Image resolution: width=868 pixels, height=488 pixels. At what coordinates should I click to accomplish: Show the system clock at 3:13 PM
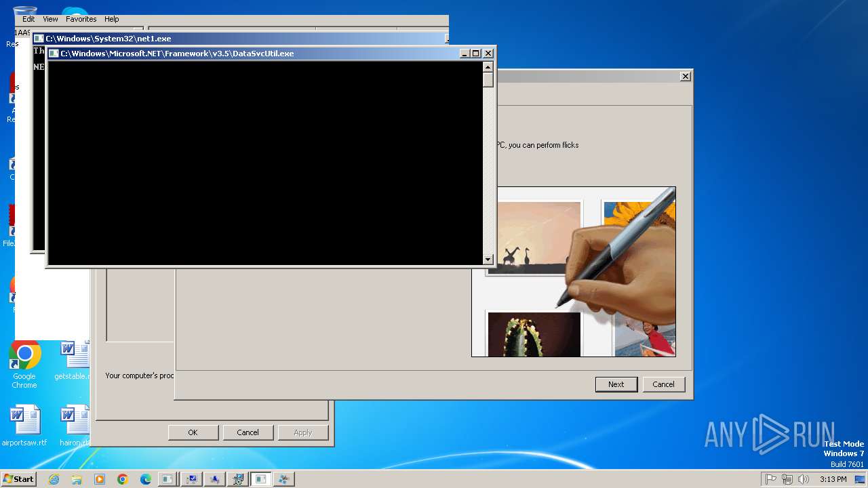point(833,479)
